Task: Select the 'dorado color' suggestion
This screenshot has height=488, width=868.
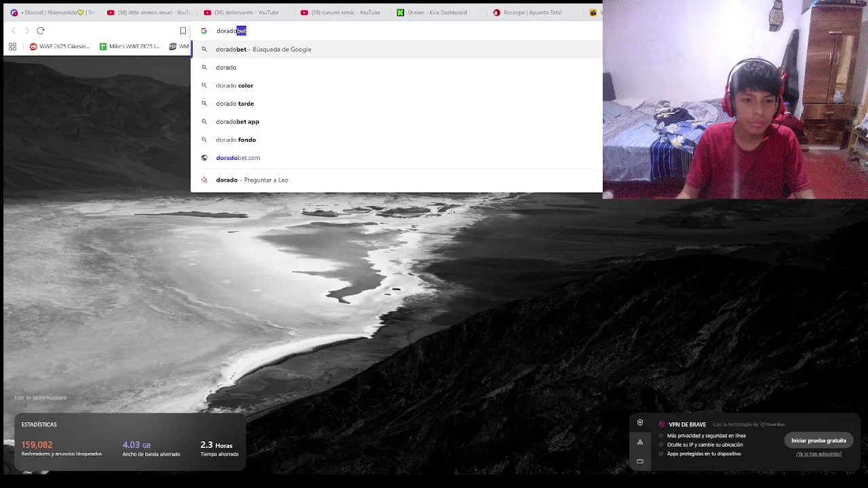Action: tap(397, 85)
